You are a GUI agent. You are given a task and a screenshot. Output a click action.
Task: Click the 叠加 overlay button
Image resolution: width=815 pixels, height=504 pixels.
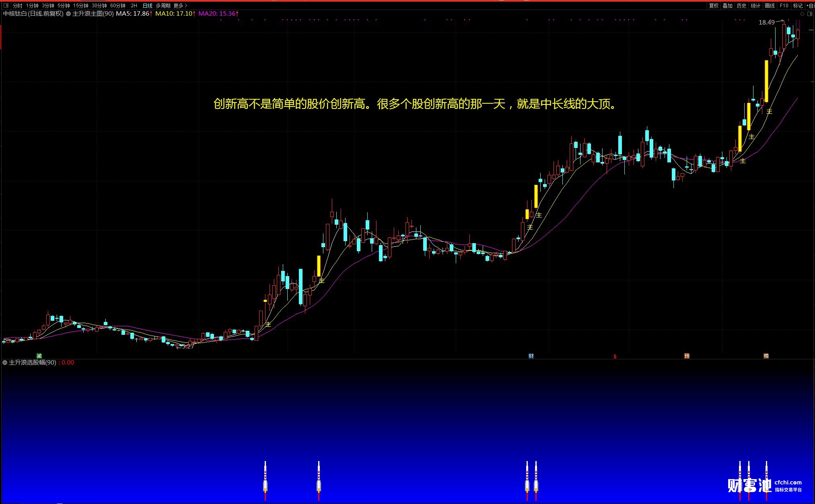727,6
